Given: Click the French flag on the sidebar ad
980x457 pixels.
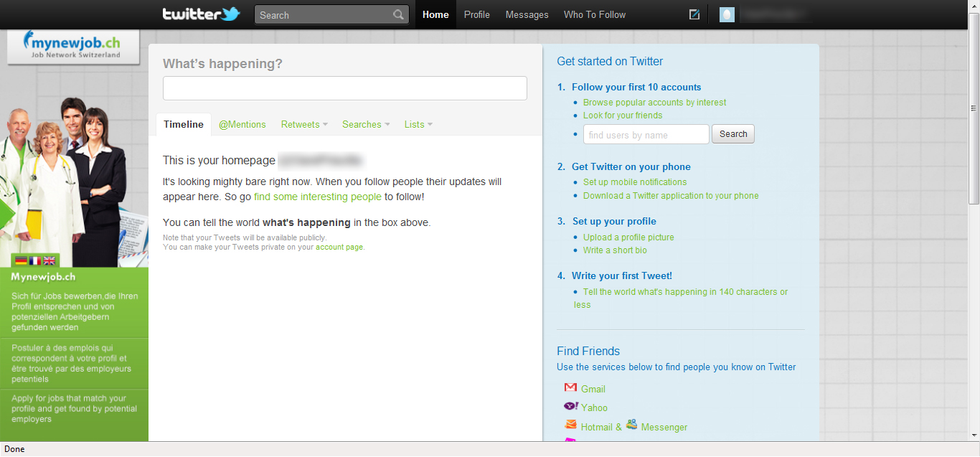Looking at the screenshot, I should [34, 260].
